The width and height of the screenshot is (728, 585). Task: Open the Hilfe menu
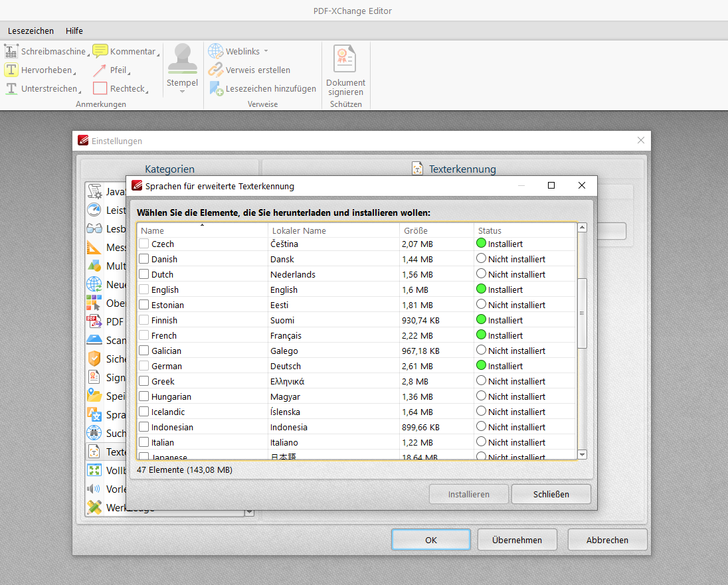[74, 31]
